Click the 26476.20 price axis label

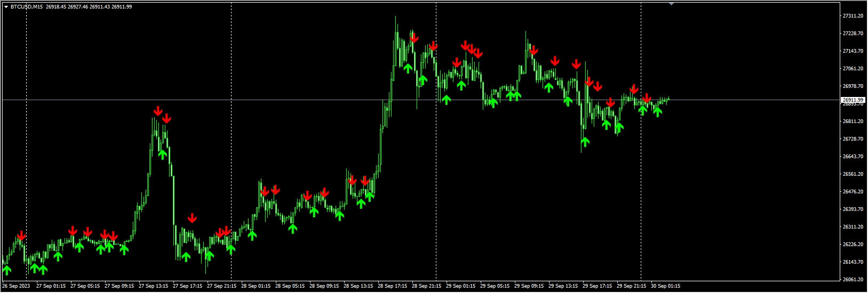tap(853, 192)
